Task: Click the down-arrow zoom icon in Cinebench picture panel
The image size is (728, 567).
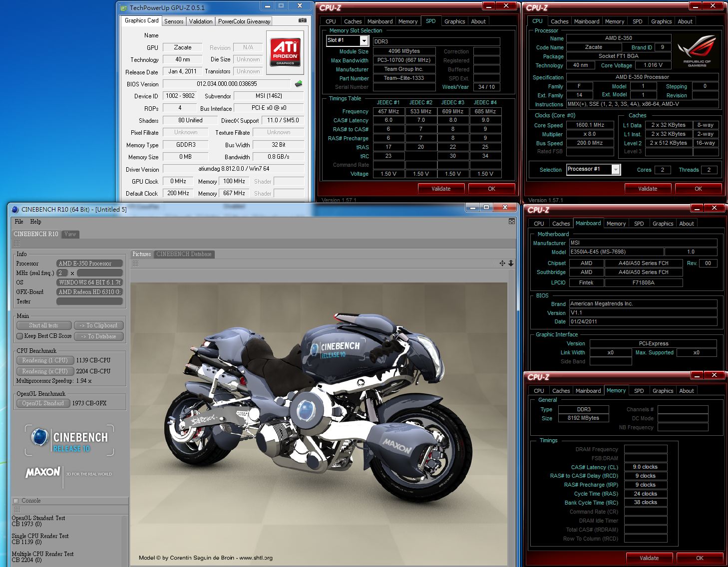Action: pos(511,263)
